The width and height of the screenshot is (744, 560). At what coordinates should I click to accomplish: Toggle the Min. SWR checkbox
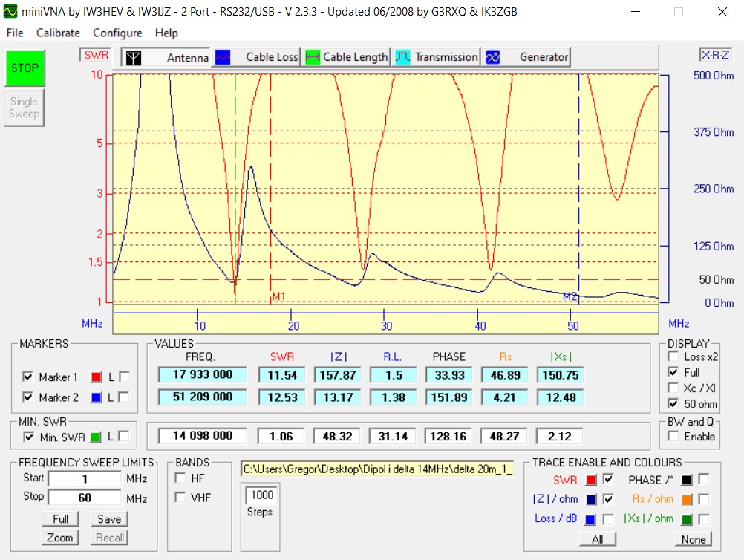28,437
